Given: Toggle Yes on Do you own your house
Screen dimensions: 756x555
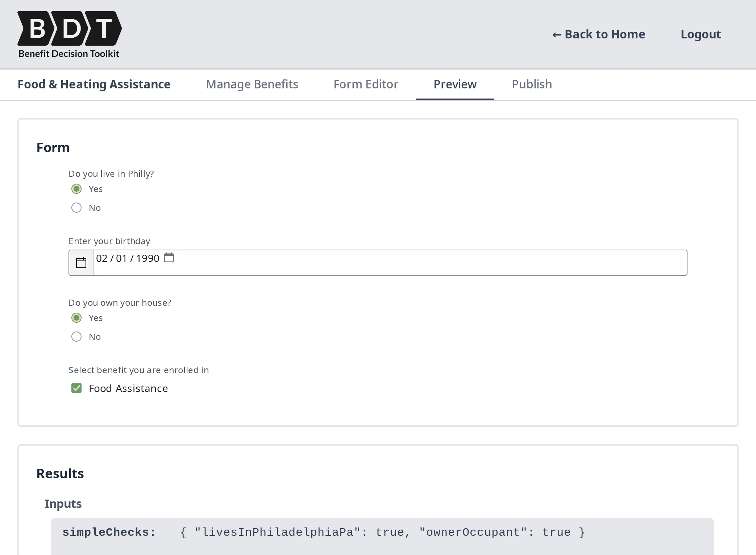Looking at the screenshot, I should 76,317.
